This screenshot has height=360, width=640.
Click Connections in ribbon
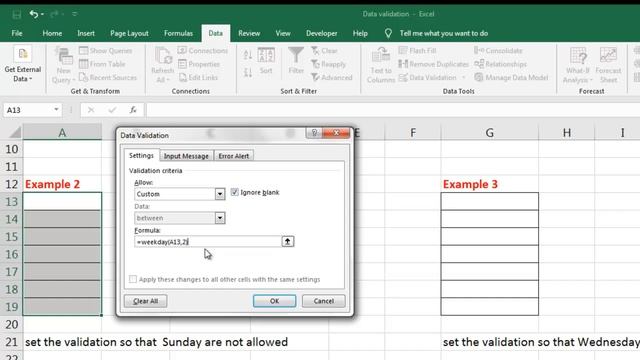point(203,51)
